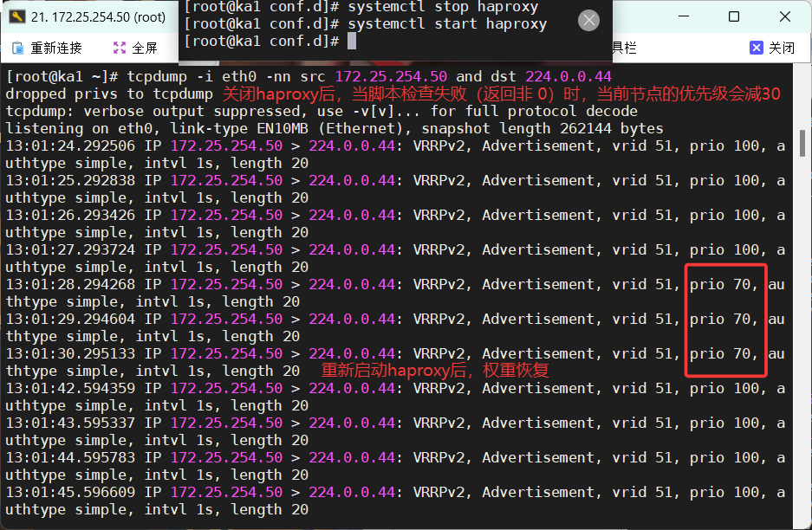Click the 全屏 fullscreen button
This screenshot has height=530, width=812.
click(x=135, y=48)
